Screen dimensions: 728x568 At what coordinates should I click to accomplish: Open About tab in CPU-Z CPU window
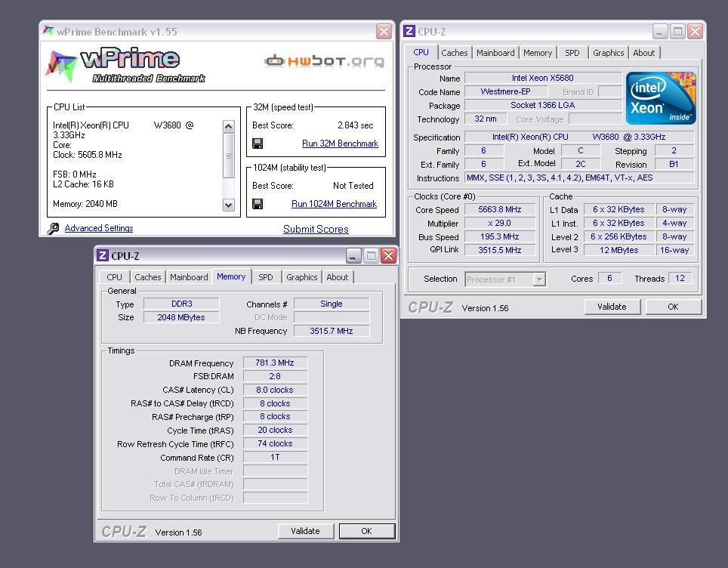pyautogui.click(x=644, y=53)
